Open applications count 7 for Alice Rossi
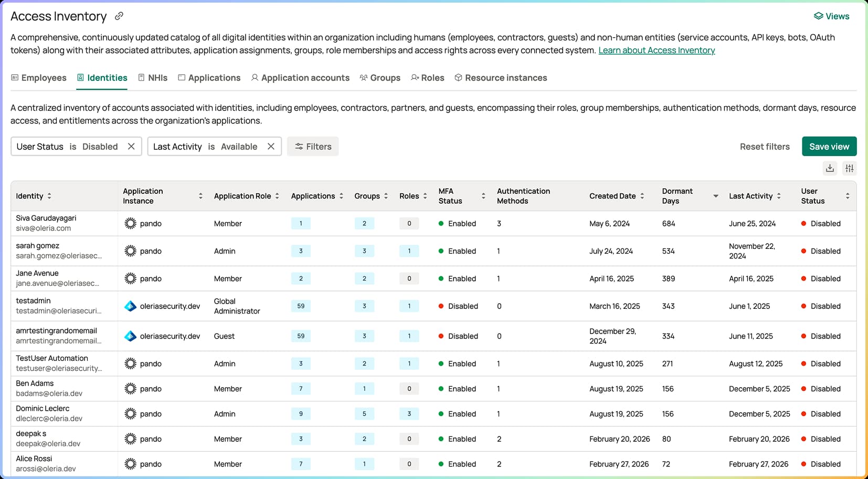868x479 pixels. point(301,464)
